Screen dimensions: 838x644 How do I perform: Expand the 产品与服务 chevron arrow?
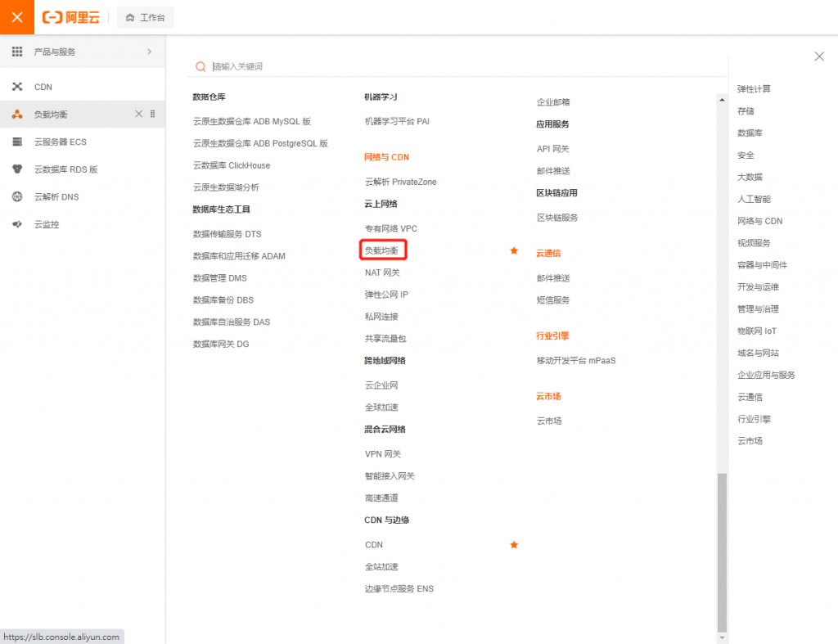tap(149, 52)
